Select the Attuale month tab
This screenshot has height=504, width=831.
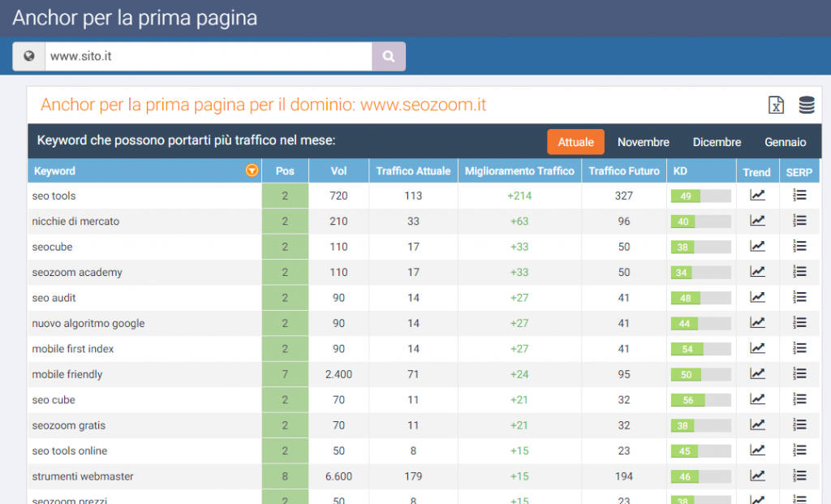coord(575,142)
